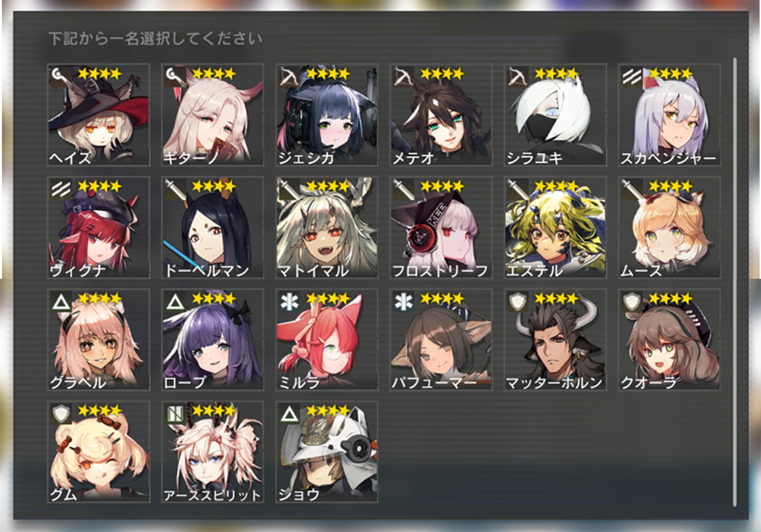Select operator フロストリーフ with headphones
This screenshot has width=761, height=532.
441,227
